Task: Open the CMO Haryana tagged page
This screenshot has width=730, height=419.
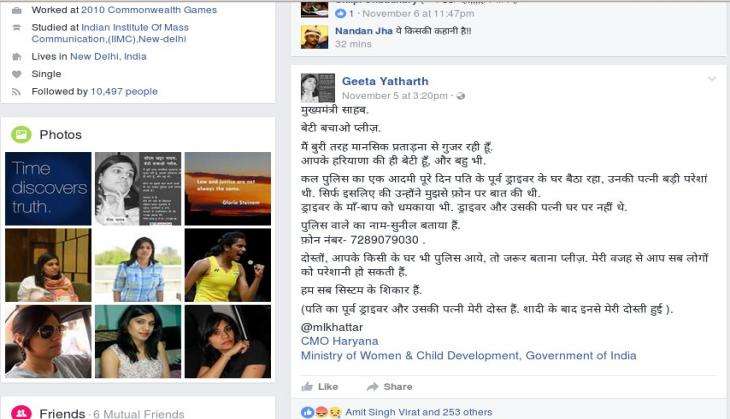Action: [339, 341]
